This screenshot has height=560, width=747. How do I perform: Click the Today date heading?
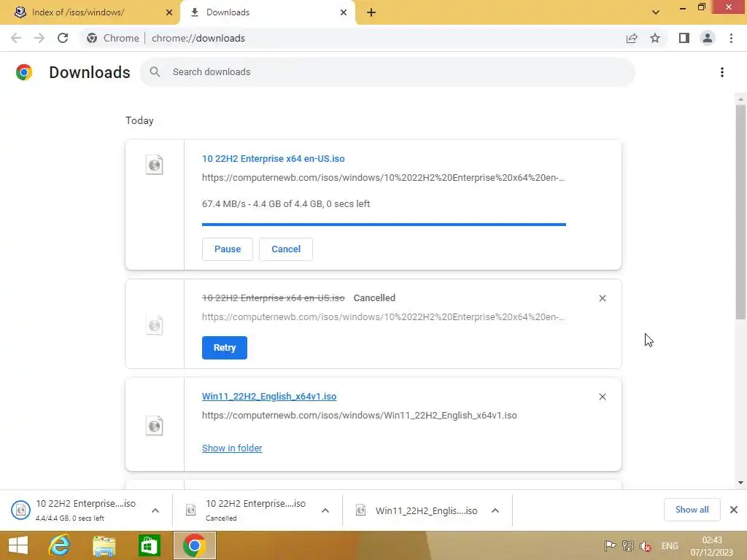click(139, 120)
